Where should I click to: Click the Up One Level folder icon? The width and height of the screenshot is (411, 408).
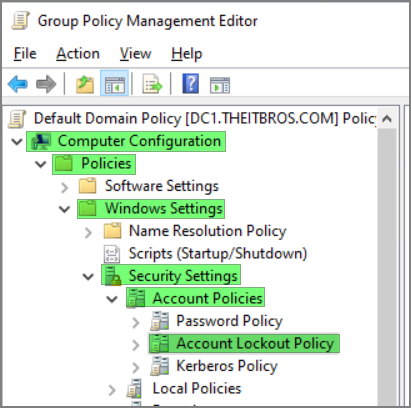pyautogui.click(x=85, y=84)
